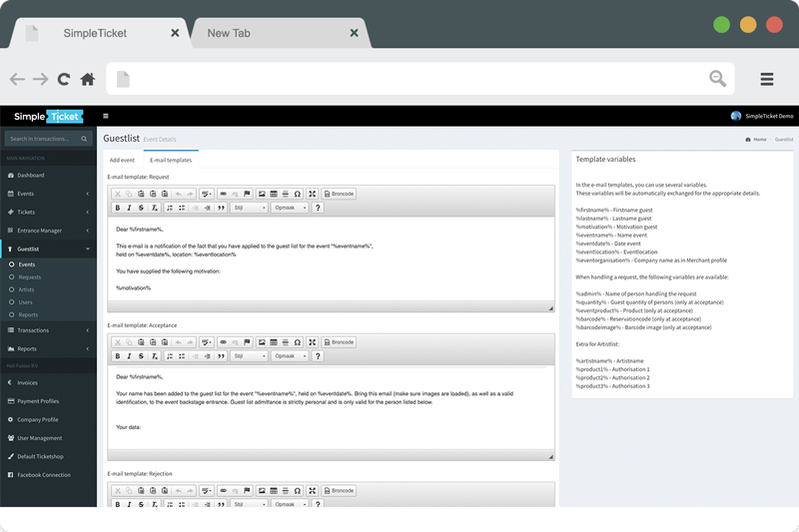This screenshot has height=532, width=799.
Task: Insert special character in Request template editor
Action: tap(298, 194)
